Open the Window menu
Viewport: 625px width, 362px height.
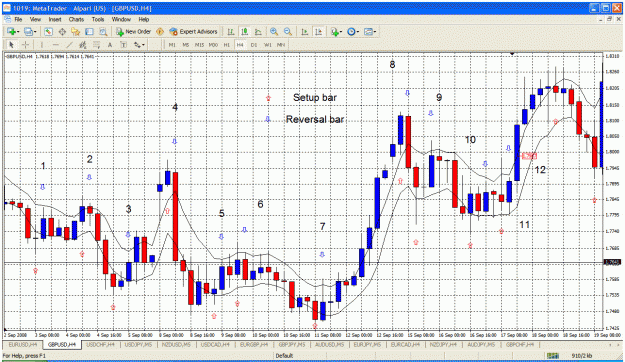pos(121,19)
